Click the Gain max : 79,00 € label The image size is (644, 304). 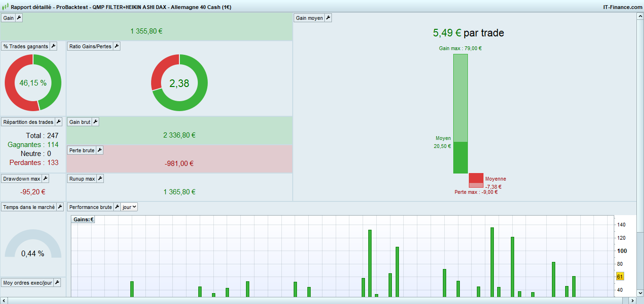tap(460, 48)
